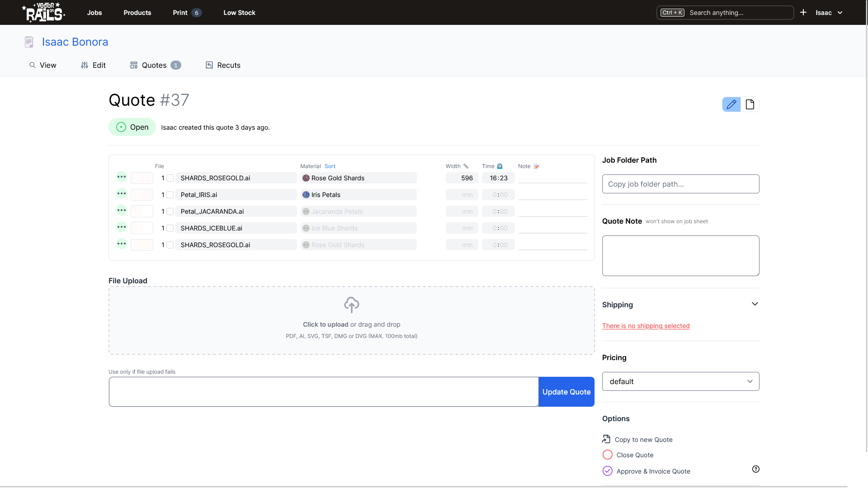This screenshot has height=488, width=868.
Task: Expand the Shipping section chevron
Action: [x=755, y=304]
